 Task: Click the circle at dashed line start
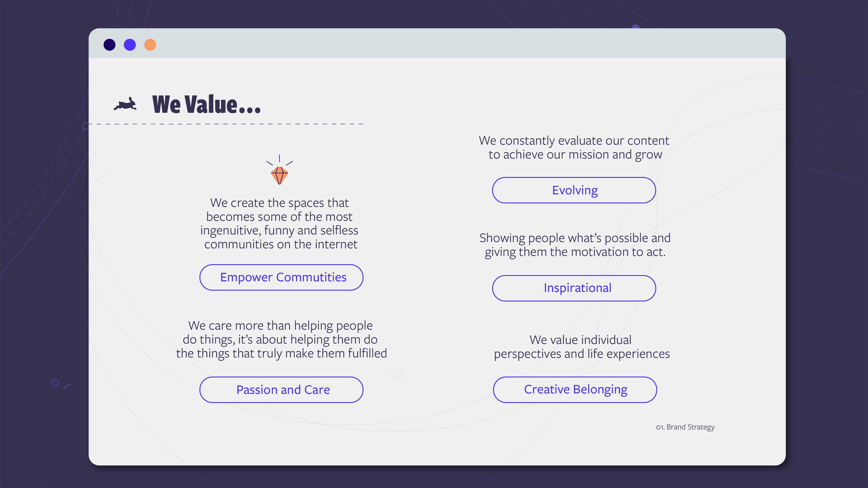coord(85,126)
